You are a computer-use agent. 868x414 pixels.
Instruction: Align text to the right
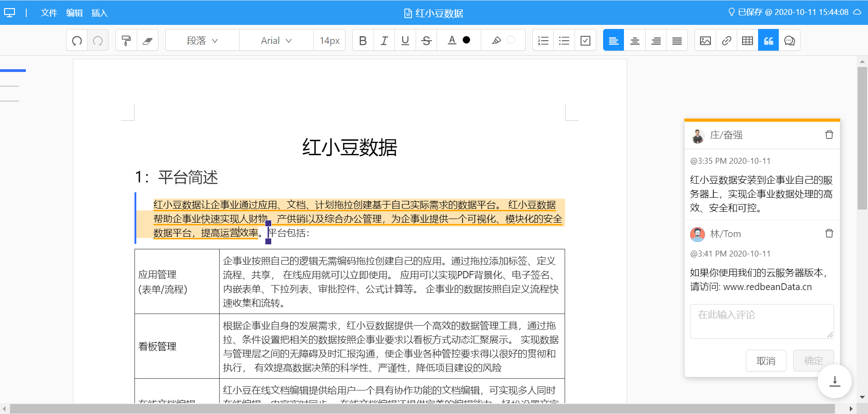[x=656, y=41]
